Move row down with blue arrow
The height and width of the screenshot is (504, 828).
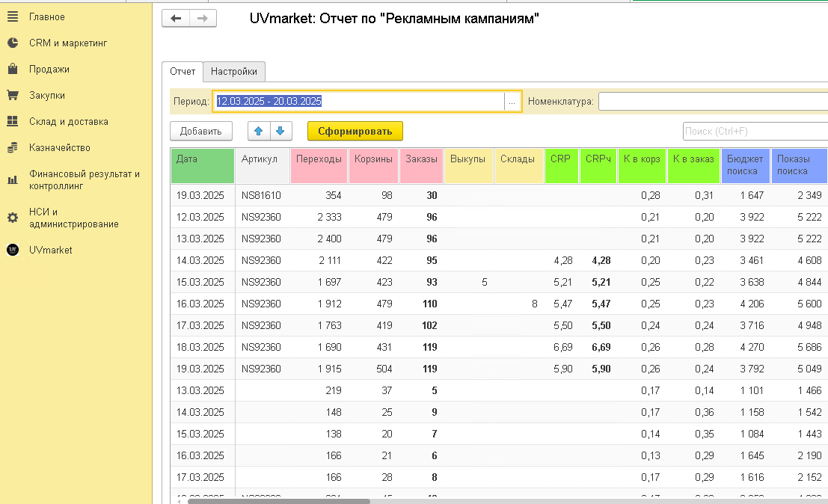pos(281,131)
